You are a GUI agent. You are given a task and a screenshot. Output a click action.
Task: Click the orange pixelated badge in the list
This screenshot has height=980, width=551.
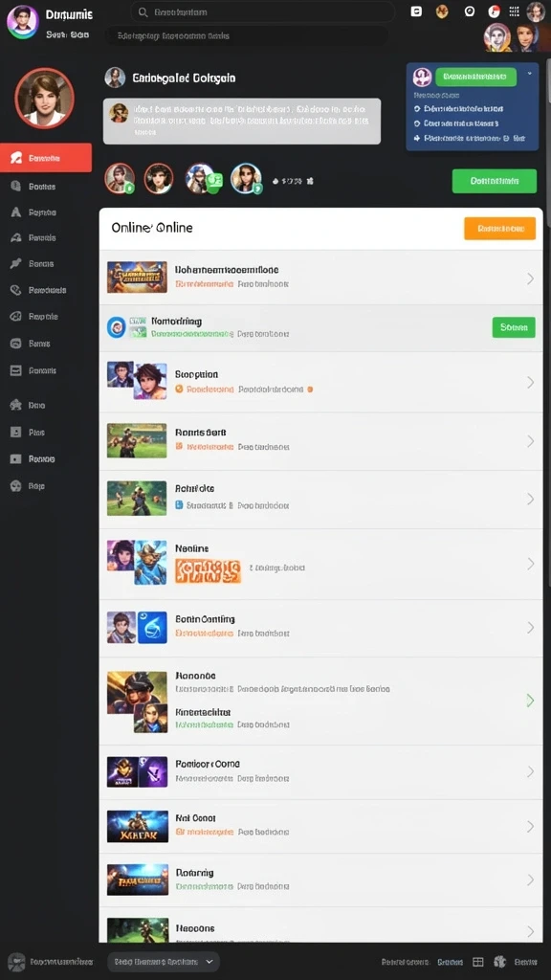point(208,570)
